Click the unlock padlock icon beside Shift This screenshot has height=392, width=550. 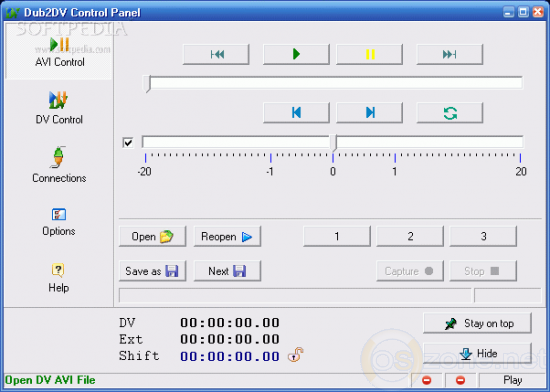tap(295, 355)
